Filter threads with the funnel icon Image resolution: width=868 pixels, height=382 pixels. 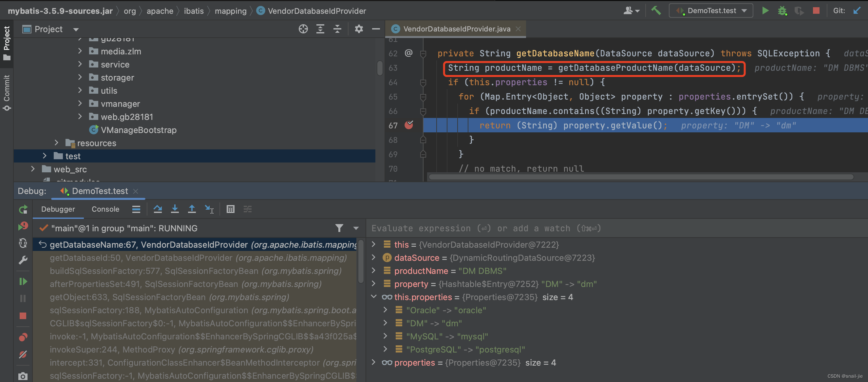pyautogui.click(x=339, y=228)
